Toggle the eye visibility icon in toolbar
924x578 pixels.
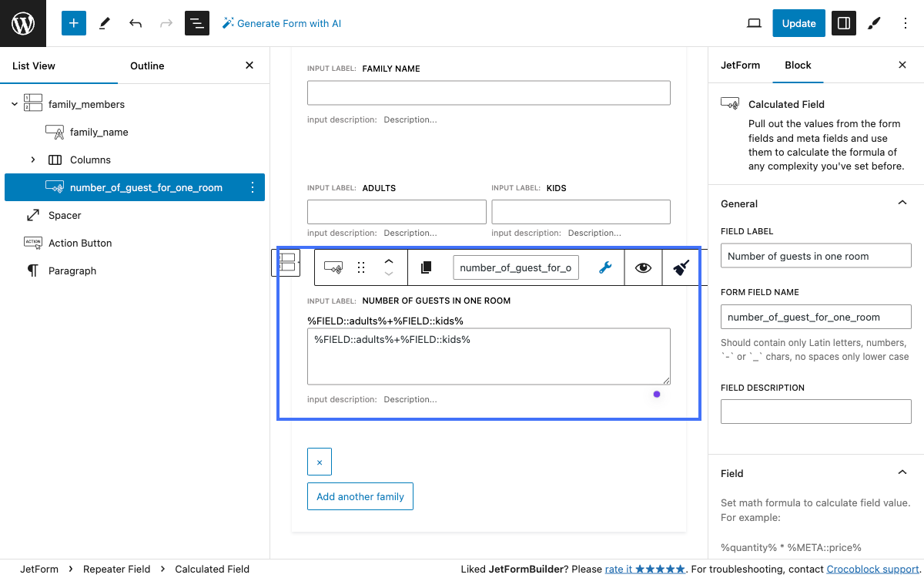point(643,267)
